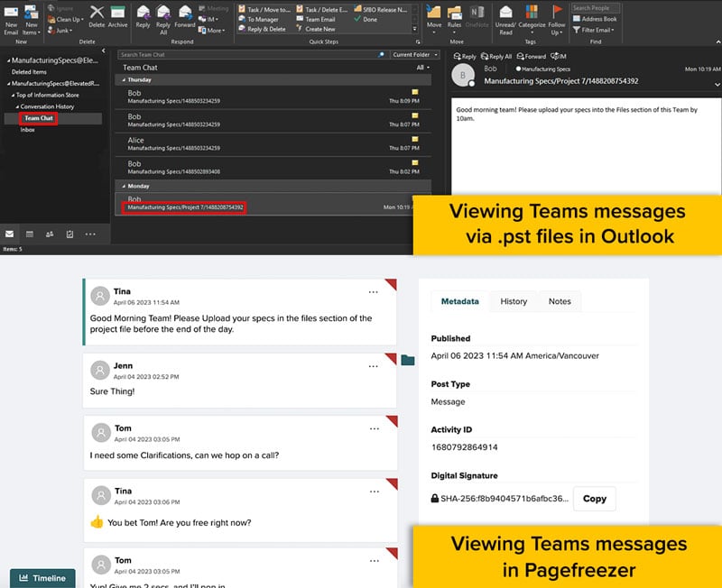Screen dimensions: 722x588
Task: Select the Team Chat folder
Action: [x=39, y=118]
